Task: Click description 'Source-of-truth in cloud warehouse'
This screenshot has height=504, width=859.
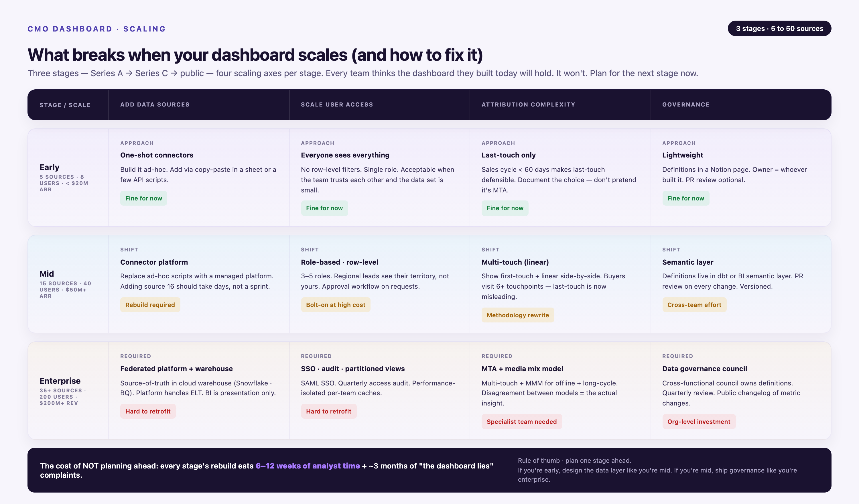Action: 198,388
